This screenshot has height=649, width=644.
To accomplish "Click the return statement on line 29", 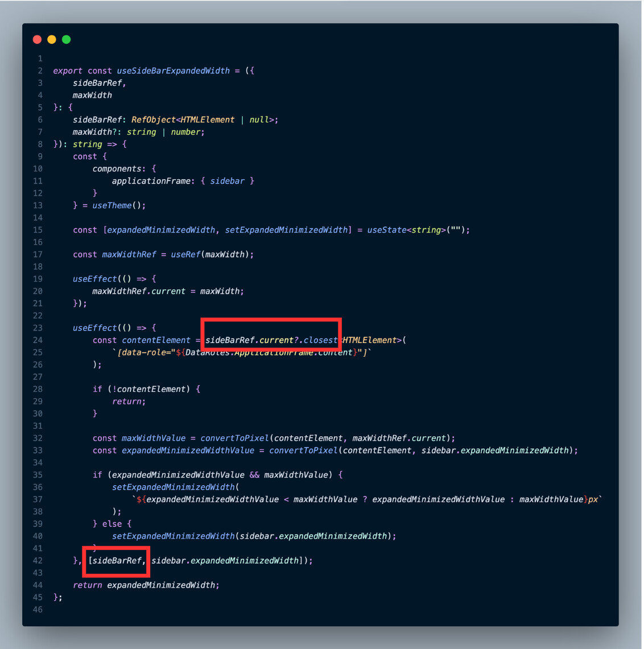I will 129,402.
